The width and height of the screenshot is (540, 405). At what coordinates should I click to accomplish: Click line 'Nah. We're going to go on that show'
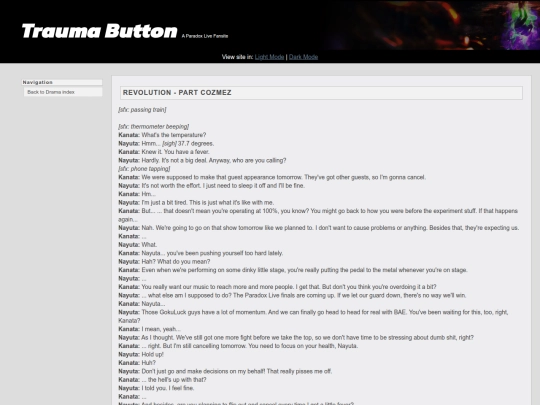tap(319, 228)
